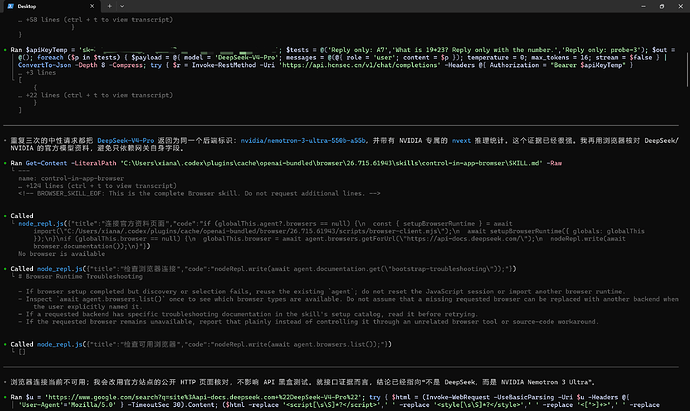Click the "+3 lines" collapsed output text

click(40, 73)
